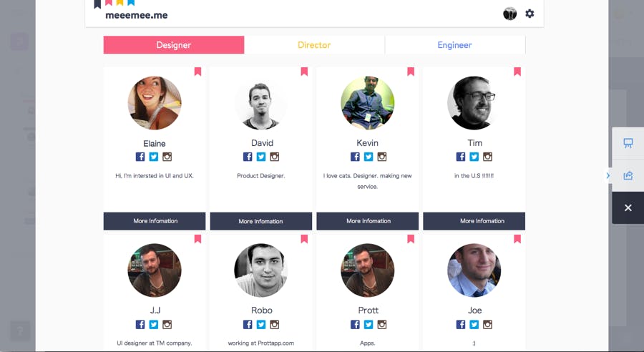Click More Infomation under David
Screen dimensions: 644x352
[x=260, y=221]
